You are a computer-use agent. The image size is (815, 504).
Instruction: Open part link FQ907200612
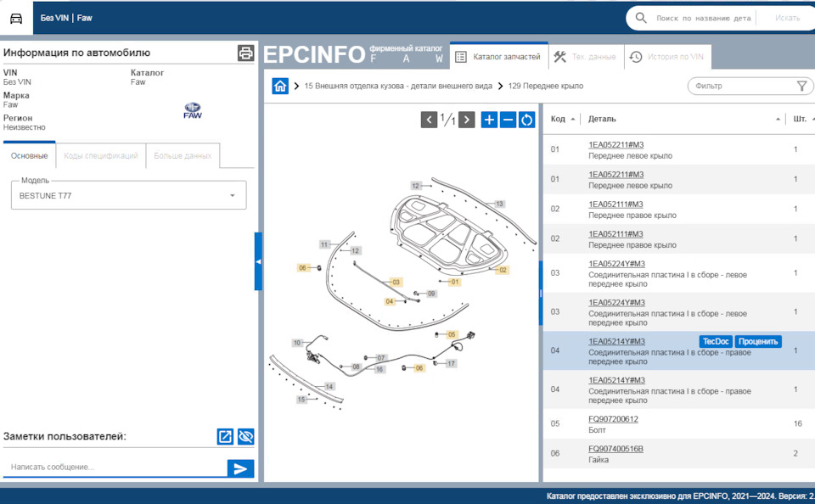(613, 419)
